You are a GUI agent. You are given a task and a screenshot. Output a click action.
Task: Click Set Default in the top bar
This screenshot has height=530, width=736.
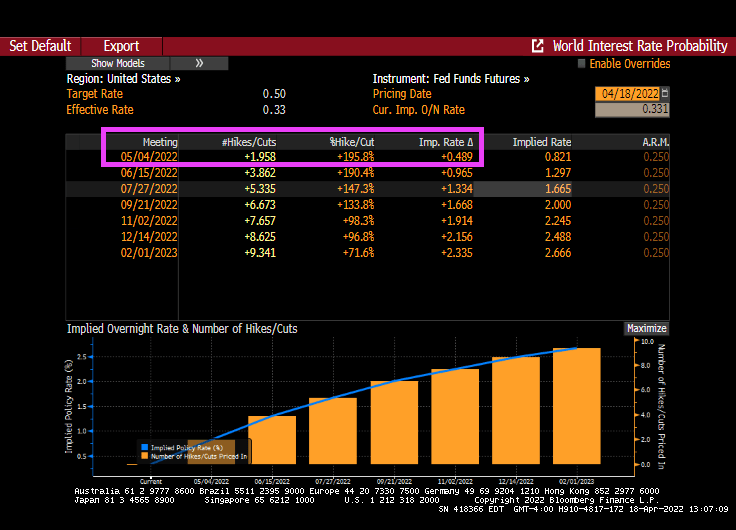tap(40, 46)
